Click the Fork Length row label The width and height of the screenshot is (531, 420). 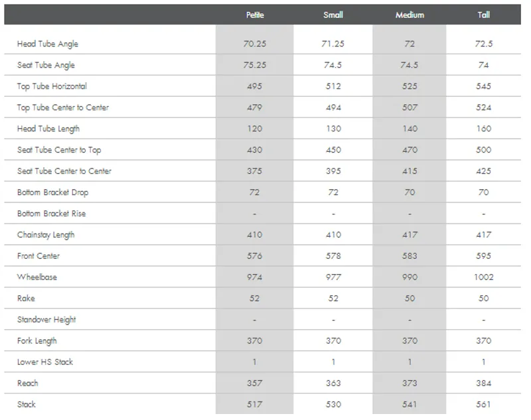(37, 341)
